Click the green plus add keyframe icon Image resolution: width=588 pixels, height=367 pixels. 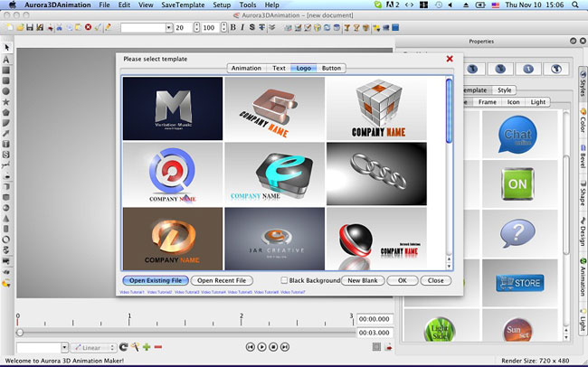(x=147, y=347)
